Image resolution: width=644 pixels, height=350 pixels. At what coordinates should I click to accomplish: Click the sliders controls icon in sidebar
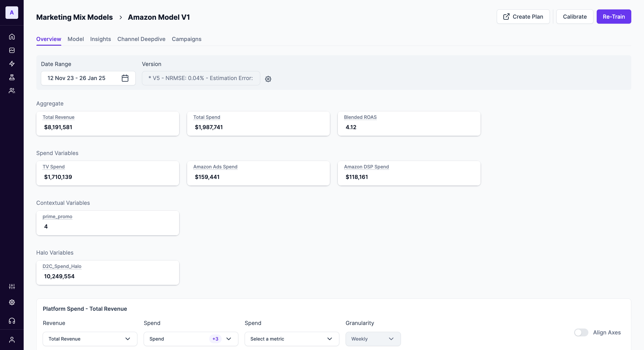tap(12, 286)
